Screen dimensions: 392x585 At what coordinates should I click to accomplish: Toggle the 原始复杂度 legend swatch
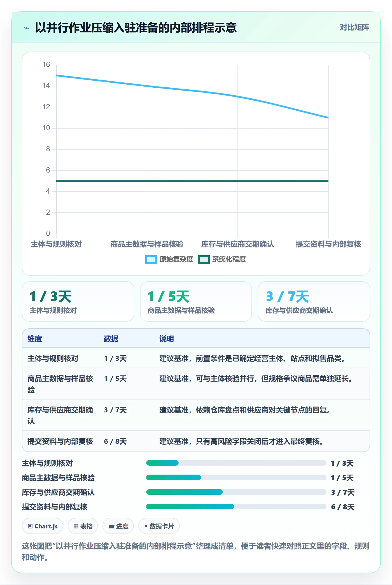point(151,259)
